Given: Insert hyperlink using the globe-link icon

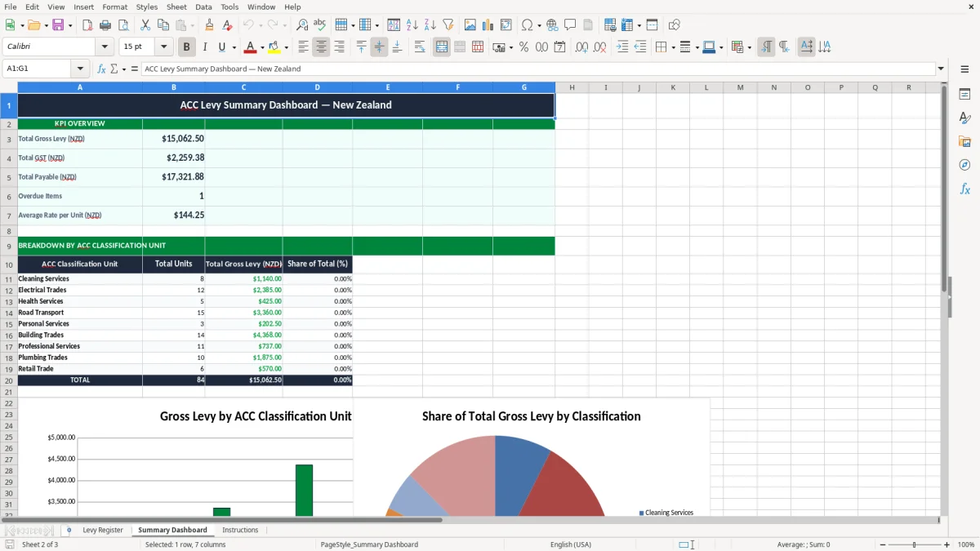Looking at the screenshot, I should [x=552, y=25].
